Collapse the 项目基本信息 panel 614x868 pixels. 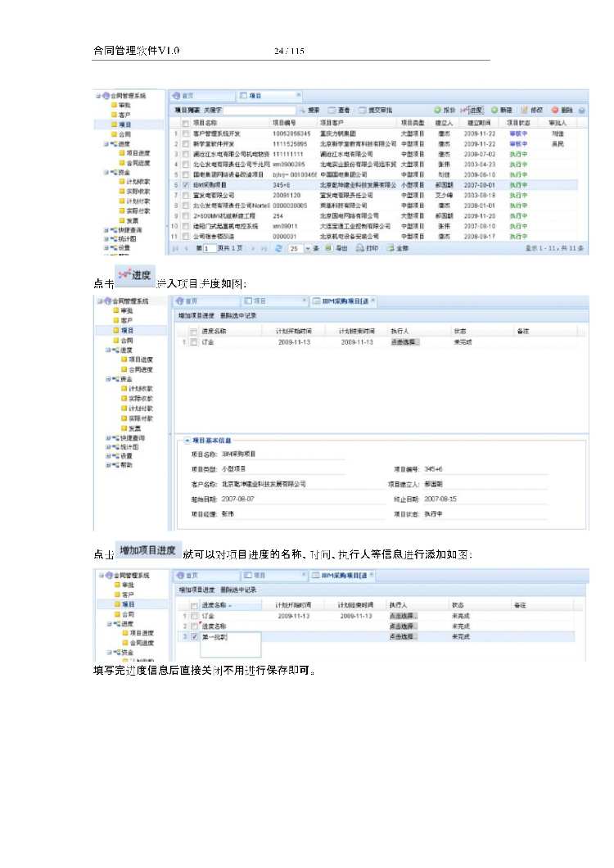pos(187,441)
